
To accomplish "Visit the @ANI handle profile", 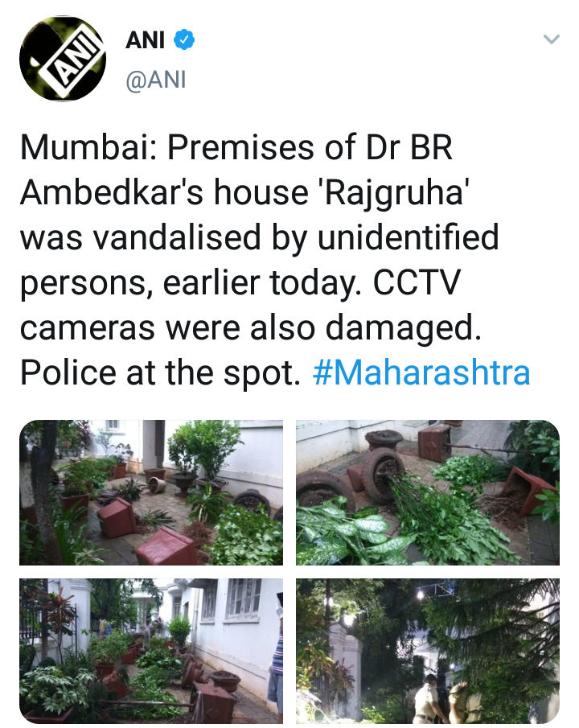I will click(156, 80).
